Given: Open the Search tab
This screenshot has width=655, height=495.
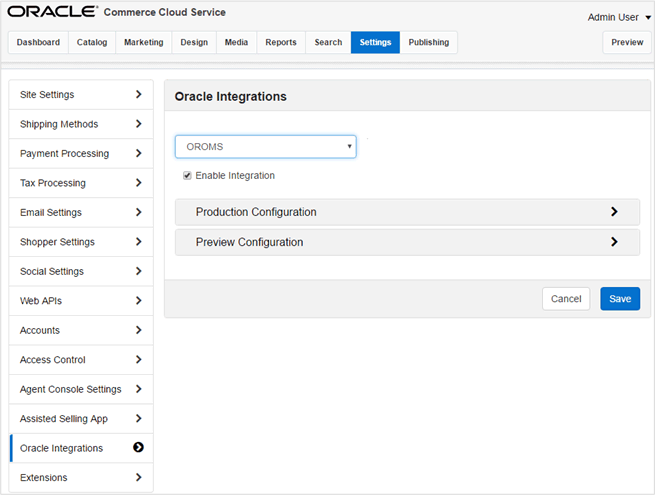Looking at the screenshot, I should pyautogui.click(x=328, y=42).
